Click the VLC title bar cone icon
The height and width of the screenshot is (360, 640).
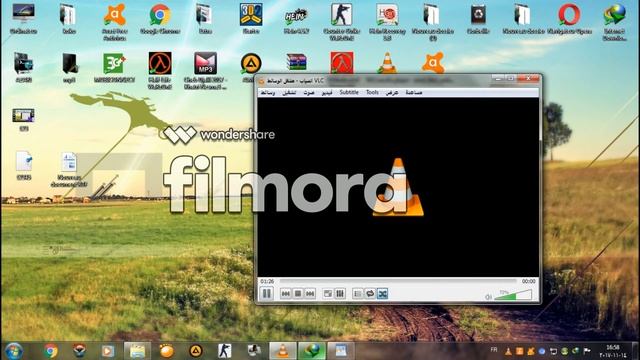pos(262,81)
